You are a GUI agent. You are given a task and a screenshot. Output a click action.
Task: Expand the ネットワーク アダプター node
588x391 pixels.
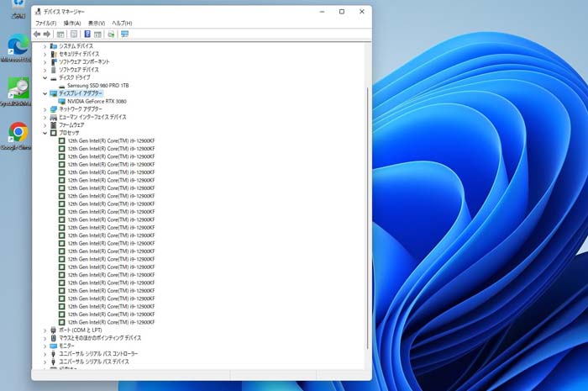[x=45, y=109]
